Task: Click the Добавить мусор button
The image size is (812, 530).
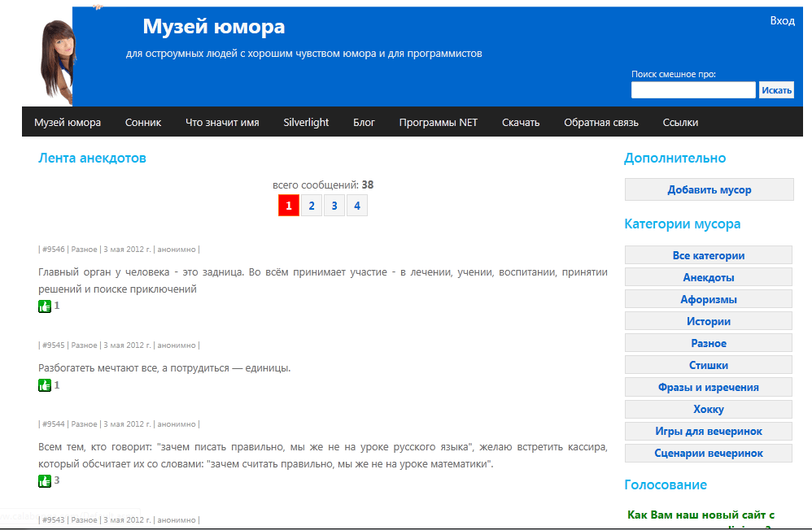Action: 709,189
